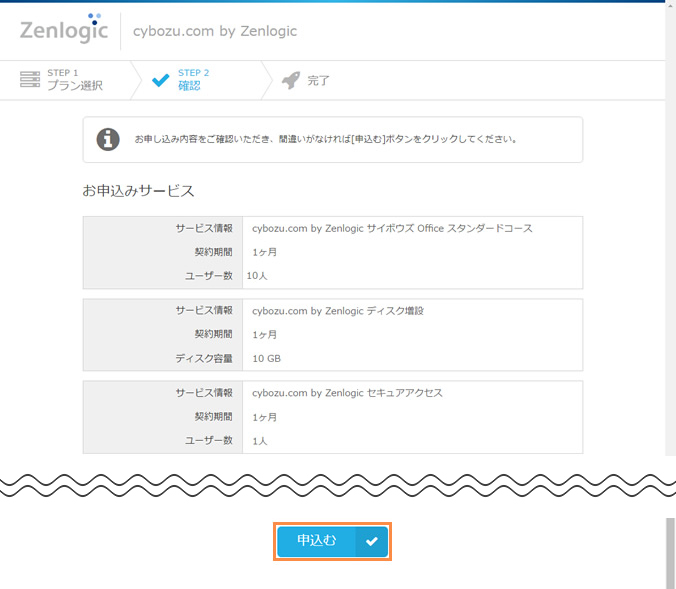The image size is (676, 589).
Task: Select the STEP 2 確認 step label
Action: 193,80
